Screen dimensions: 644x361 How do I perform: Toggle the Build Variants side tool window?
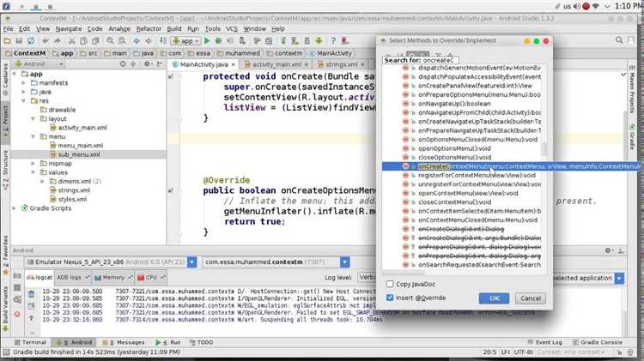click(x=5, y=308)
